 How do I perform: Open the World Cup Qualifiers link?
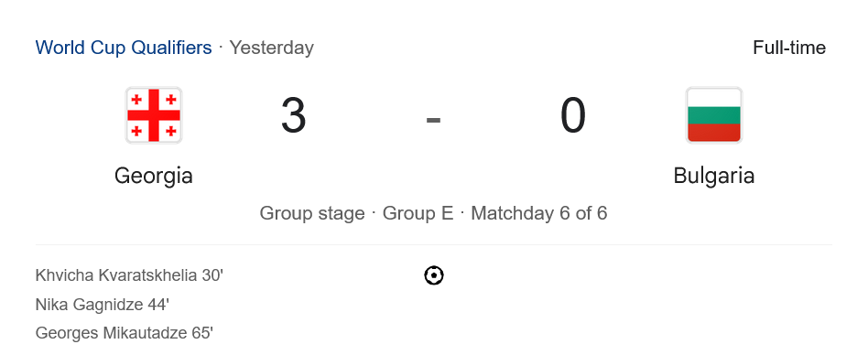(124, 48)
